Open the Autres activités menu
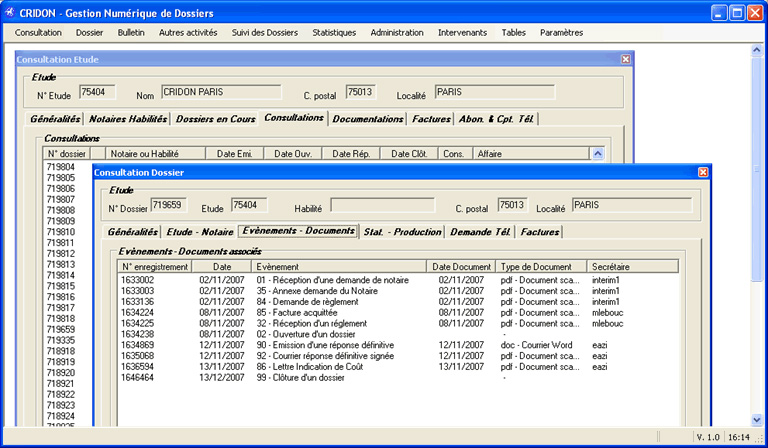 click(187, 32)
